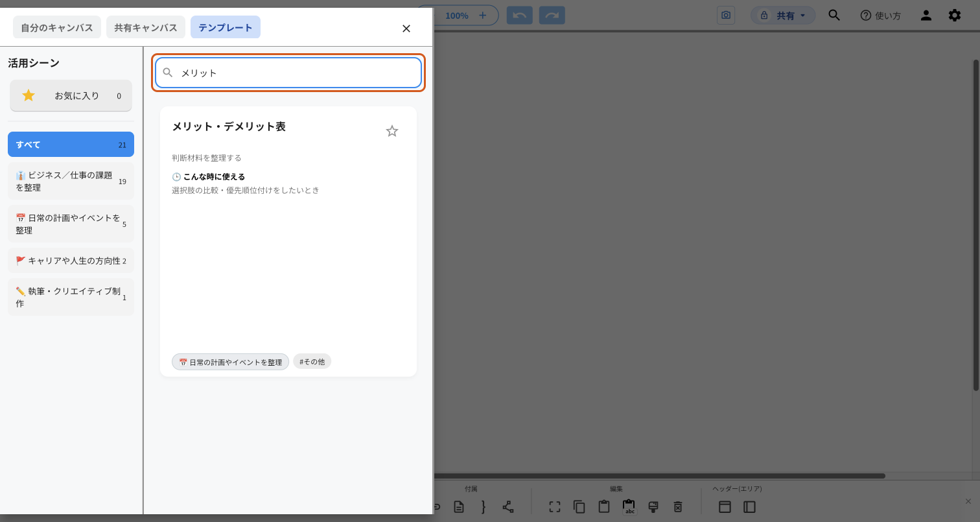Favorite the メリット・デメリット表 template star

(x=392, y=131)
